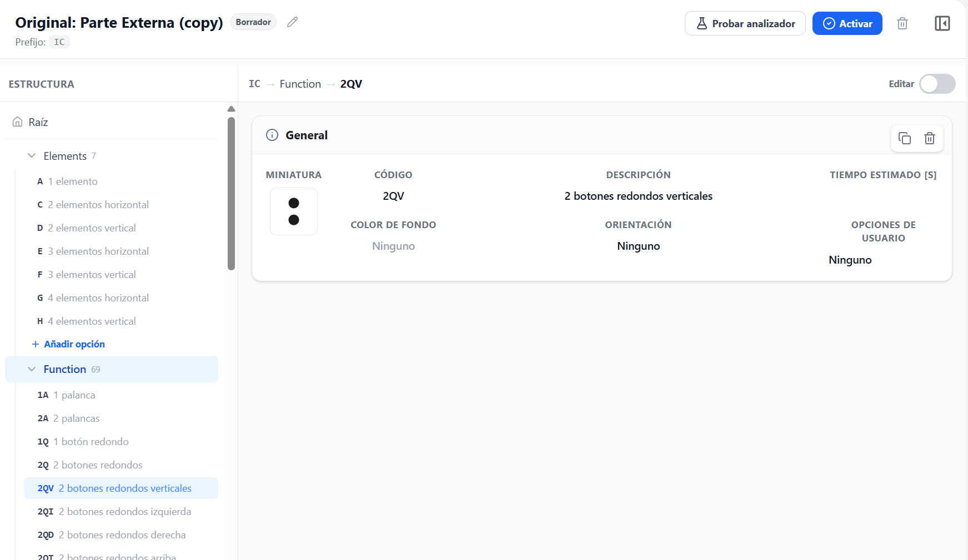Image resolution: width=968 pixels, height=560 pixels.
Task: Click the Probar analizador button
Action: point(745,23)
